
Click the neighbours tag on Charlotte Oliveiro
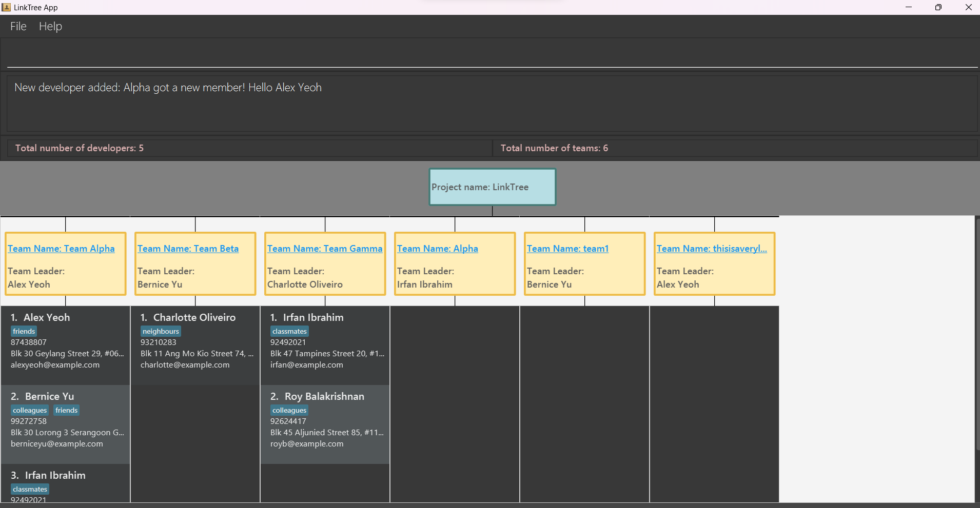click(161, 332)
